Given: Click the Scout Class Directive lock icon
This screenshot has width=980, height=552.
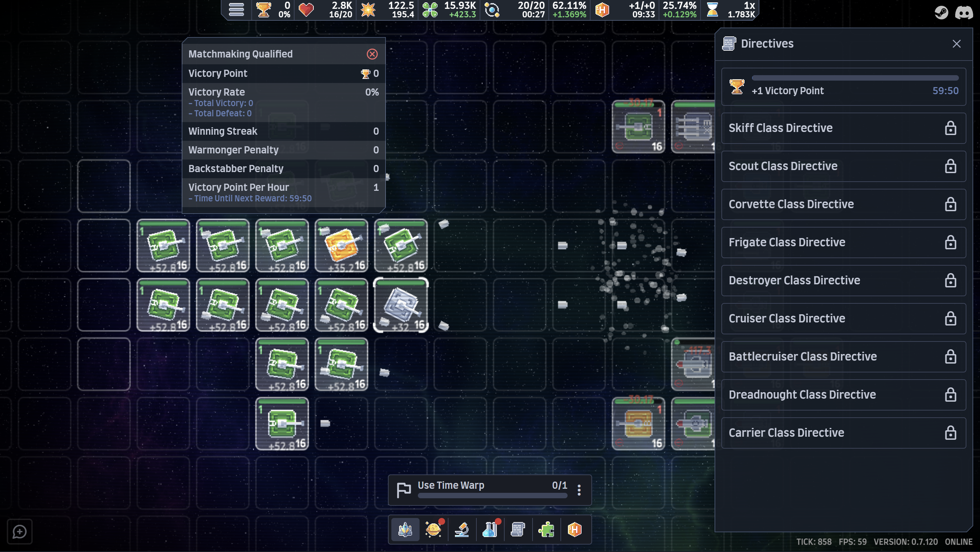Looking at the screenshot, I should click(950, 166).
